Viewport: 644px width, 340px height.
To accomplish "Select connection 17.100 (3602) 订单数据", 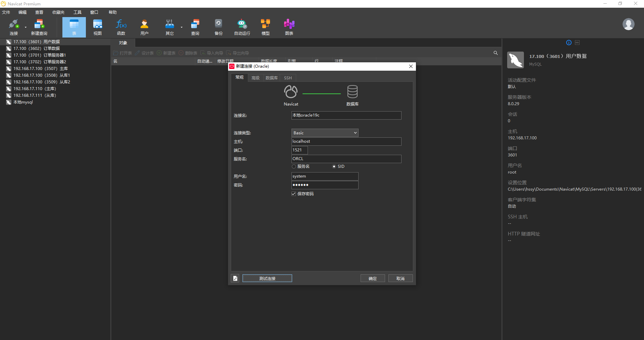I will pos(55,49).
